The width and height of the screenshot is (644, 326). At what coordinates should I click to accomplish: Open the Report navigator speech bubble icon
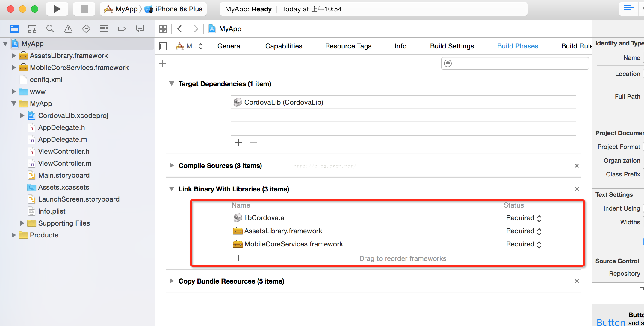tap(140, 28)
